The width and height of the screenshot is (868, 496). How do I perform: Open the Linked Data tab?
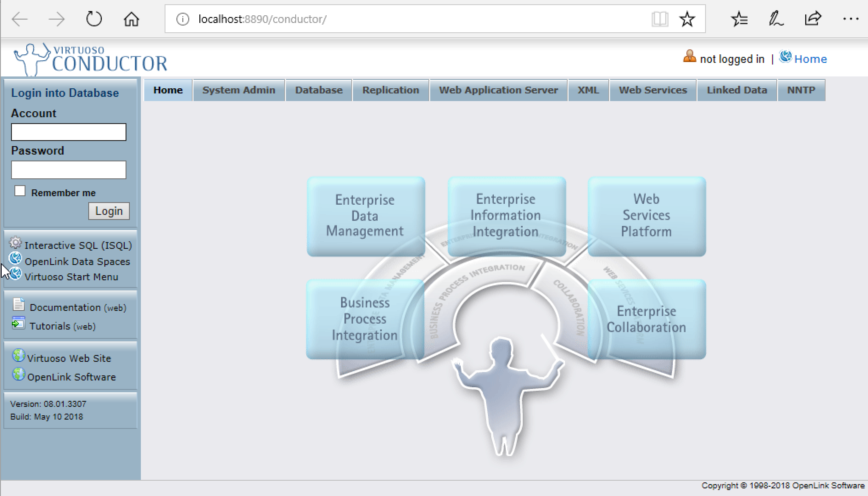(737, 90)
